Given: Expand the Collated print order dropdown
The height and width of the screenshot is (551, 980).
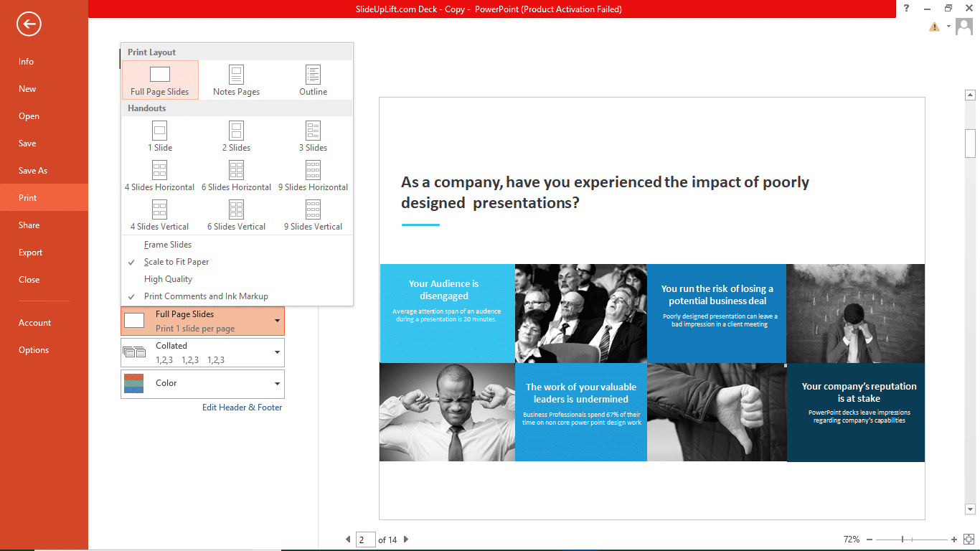Looking at the screenshot, I should click(x=202, y=352).
